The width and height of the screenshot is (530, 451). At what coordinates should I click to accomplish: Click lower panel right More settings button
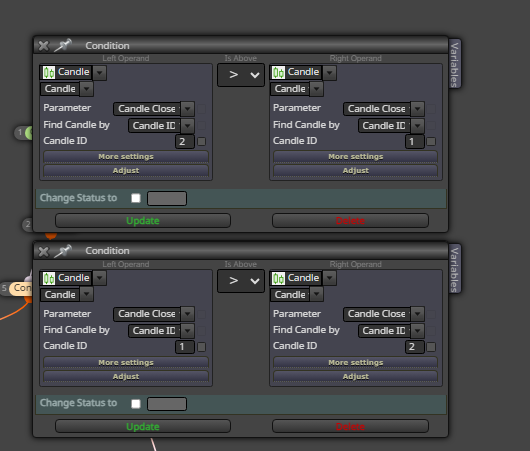(356, 362)
